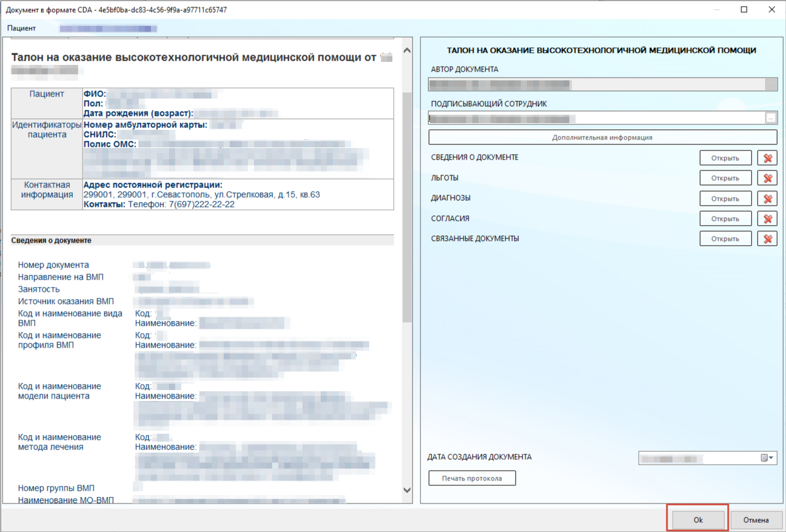Open the Связанные документы section
The width and height of the screenshot is (786, 532).
pos(725,238)
